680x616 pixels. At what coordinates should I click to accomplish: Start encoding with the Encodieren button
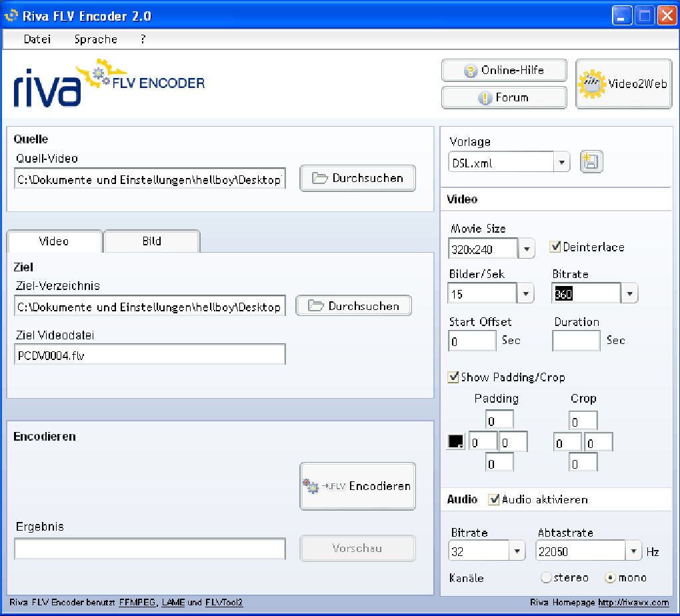357,486
